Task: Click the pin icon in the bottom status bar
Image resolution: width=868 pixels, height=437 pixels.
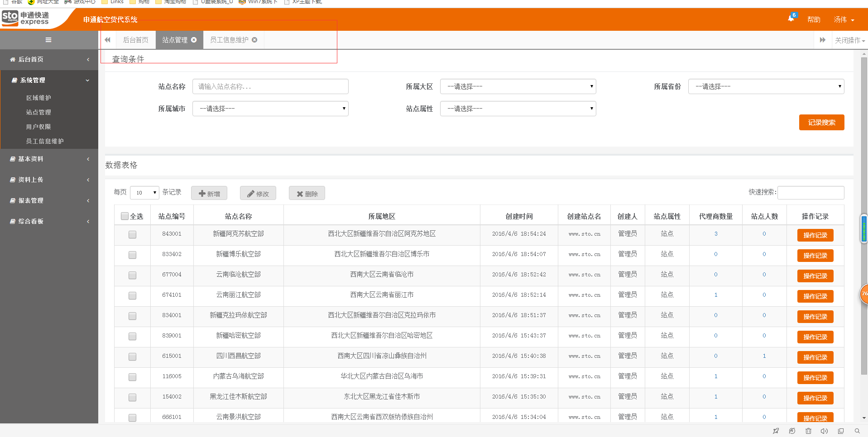Action: click(776, 431)
